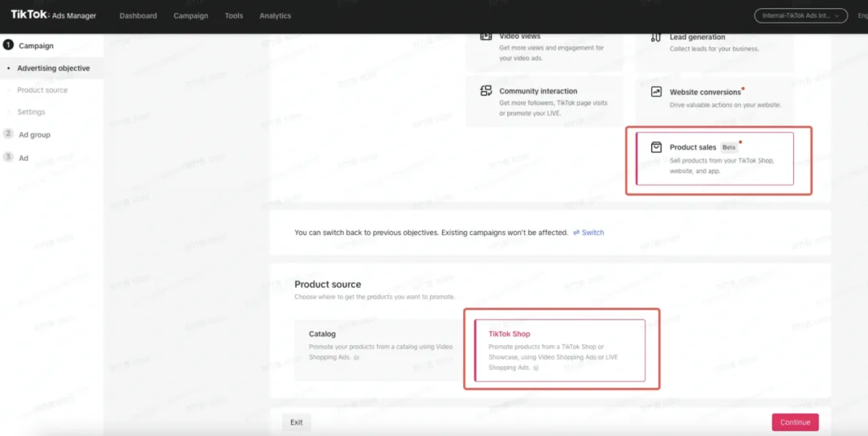Select Catalog as product source

coord(378,350)
